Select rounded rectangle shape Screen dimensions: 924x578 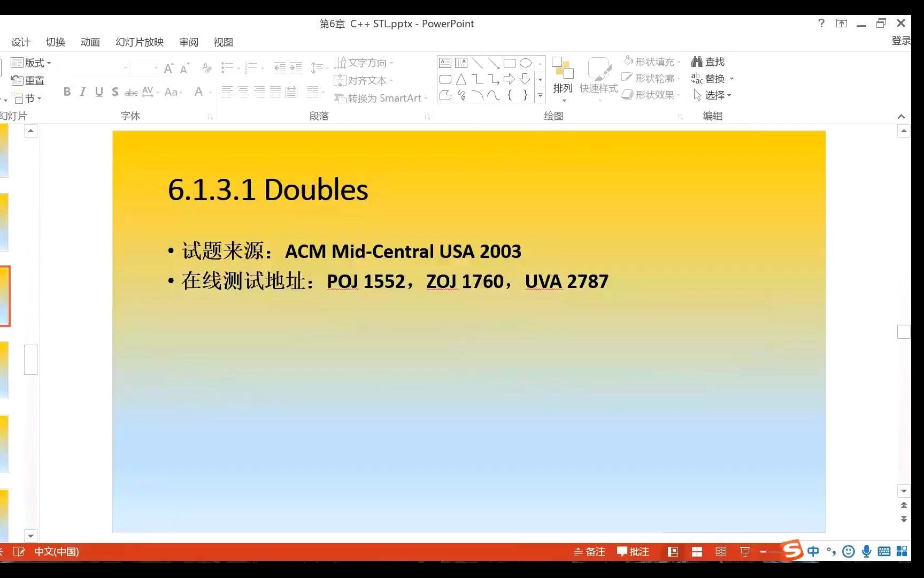point(445,79)
